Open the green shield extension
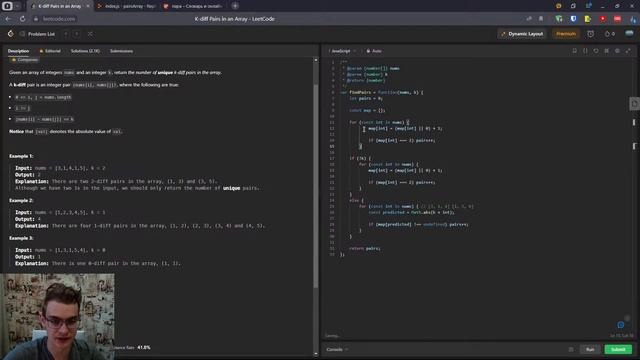 click(x=559, y=19)
